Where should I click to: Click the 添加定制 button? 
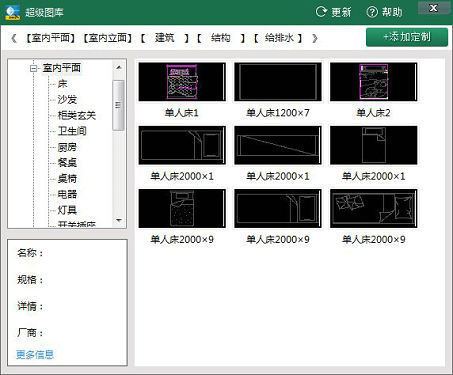(x=407, y=37)
